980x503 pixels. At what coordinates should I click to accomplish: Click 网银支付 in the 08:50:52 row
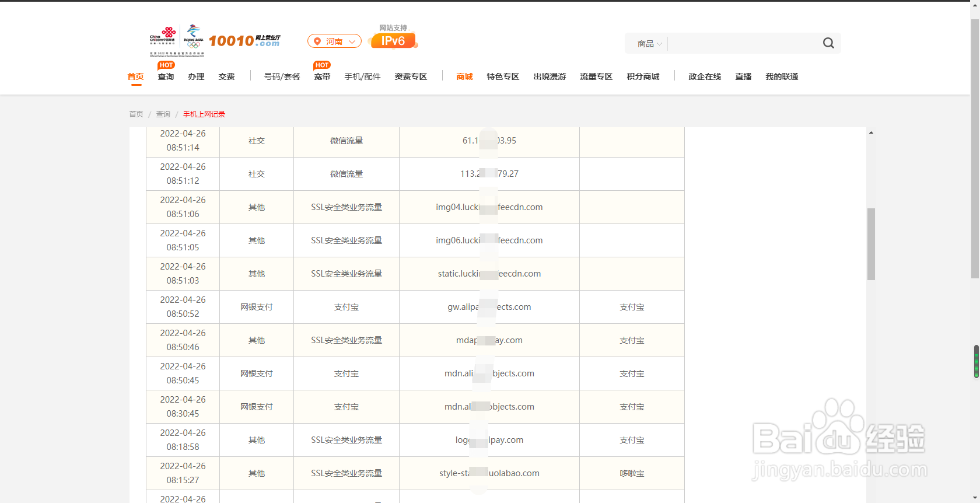257,307
